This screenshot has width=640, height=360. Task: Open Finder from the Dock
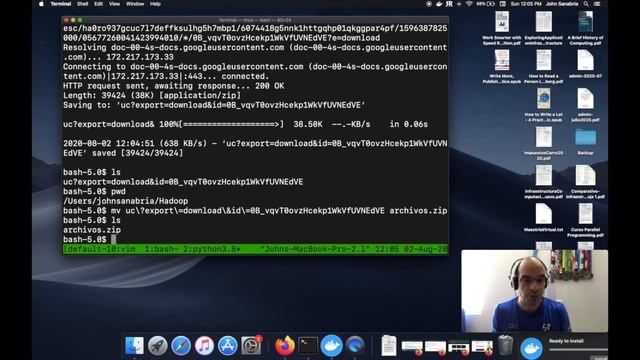[134, 346]
